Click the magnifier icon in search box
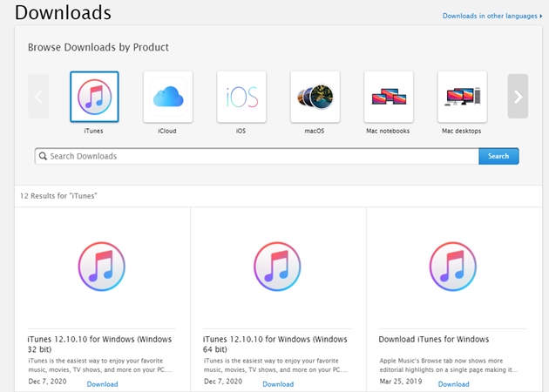 (x=43, y=156)
